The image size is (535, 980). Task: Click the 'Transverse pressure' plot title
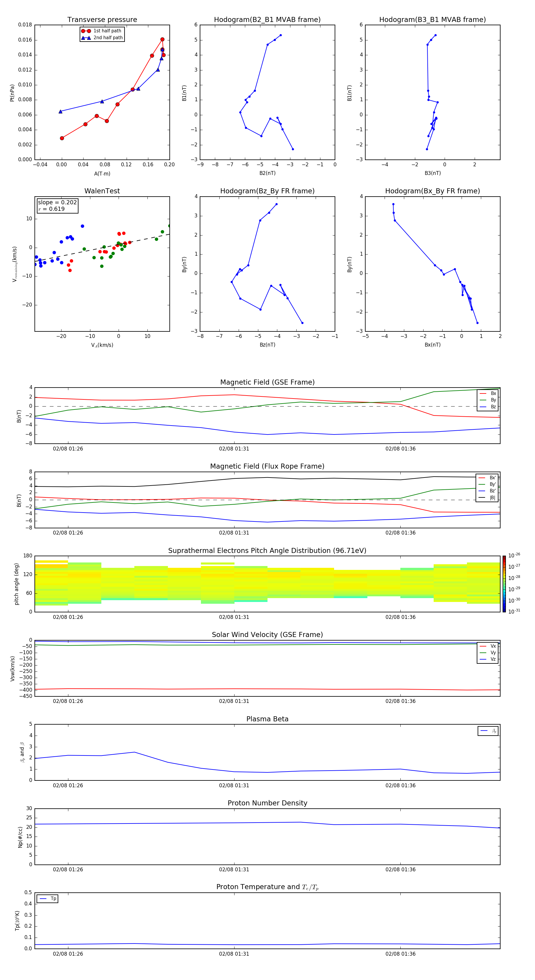(102, 19)
